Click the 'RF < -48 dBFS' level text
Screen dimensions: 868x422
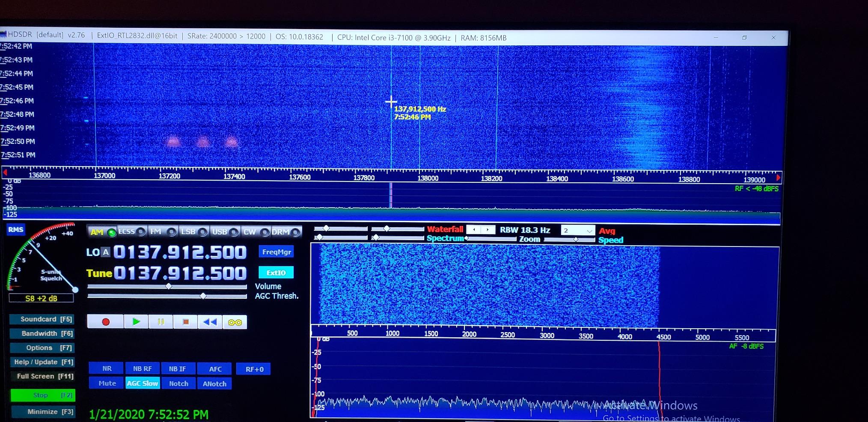tap(756, 189)
